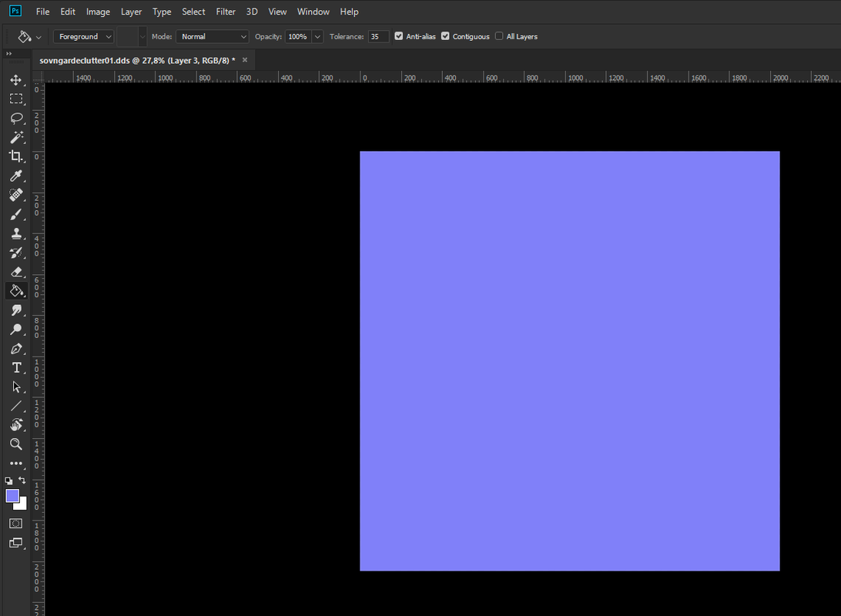Select the Crop tool

[x=16, y=156]
